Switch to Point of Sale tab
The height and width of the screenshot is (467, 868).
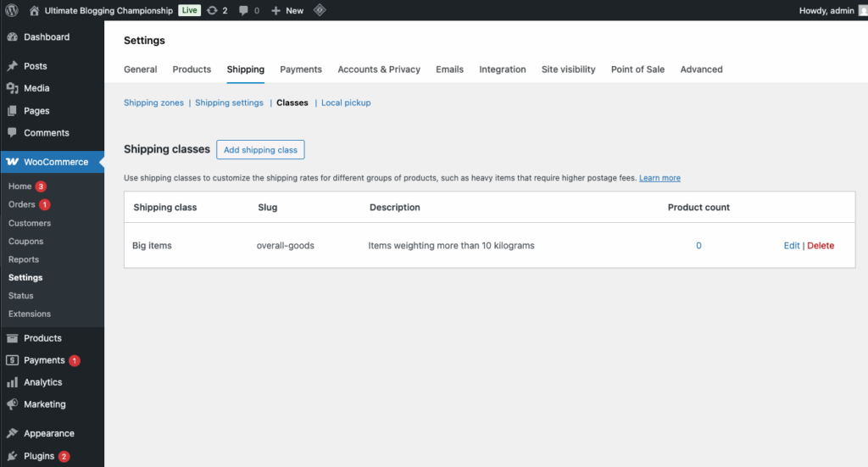(x=637, y=69)
